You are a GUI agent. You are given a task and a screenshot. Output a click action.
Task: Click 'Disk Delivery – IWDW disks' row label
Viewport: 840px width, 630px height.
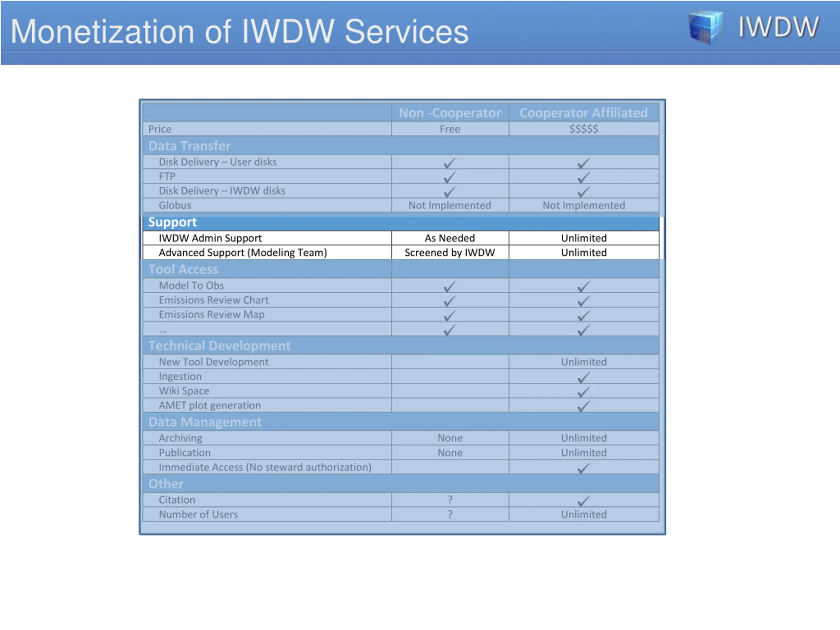(x=222, y=191)
